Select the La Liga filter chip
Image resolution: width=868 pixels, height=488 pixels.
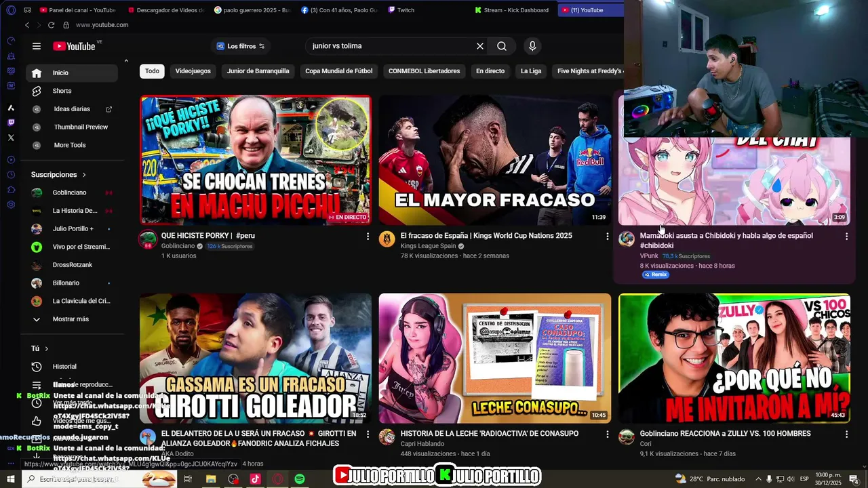coord(531,71)
